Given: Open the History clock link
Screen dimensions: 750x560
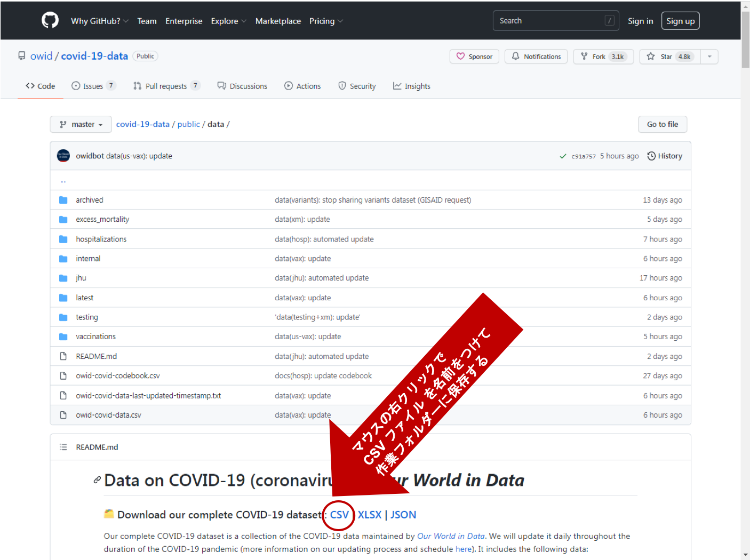Looking at the screenshot, I should [665, 156].
